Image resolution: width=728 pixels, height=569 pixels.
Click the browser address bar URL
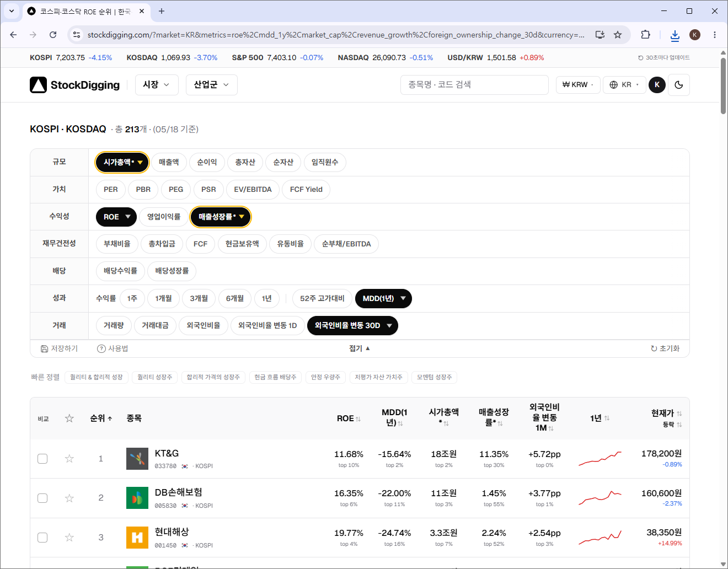pyautogui.click(x=336, y=35)
